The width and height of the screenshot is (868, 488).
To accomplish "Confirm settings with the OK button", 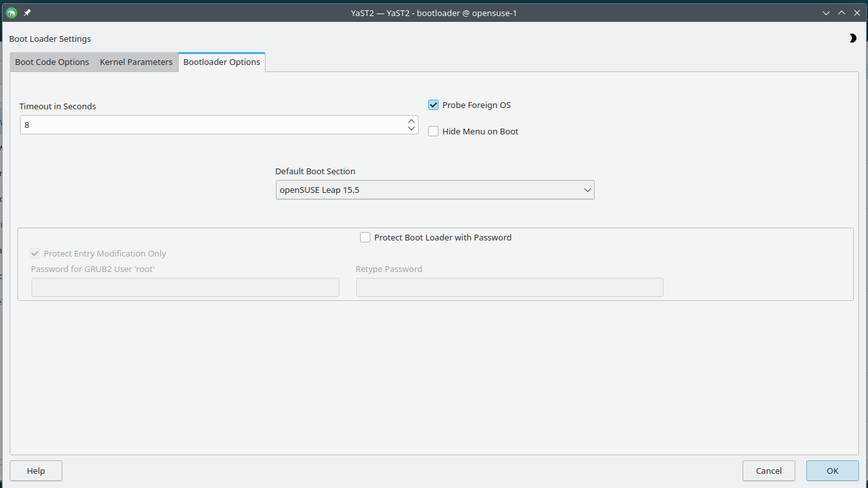I will coord(832,471).
